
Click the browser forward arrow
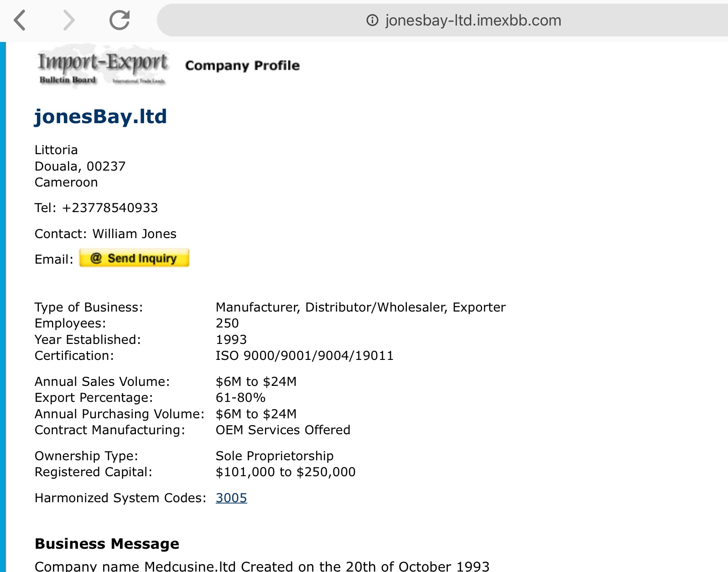68,21
